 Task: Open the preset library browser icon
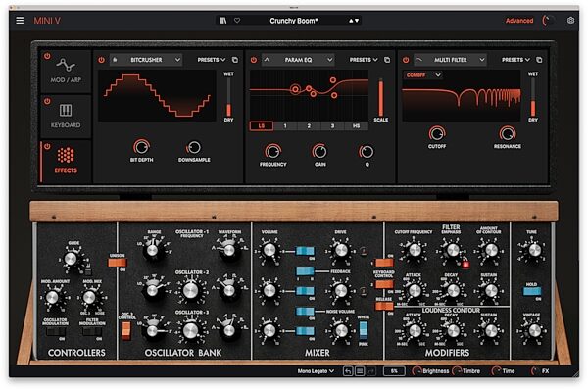[223, 21]
